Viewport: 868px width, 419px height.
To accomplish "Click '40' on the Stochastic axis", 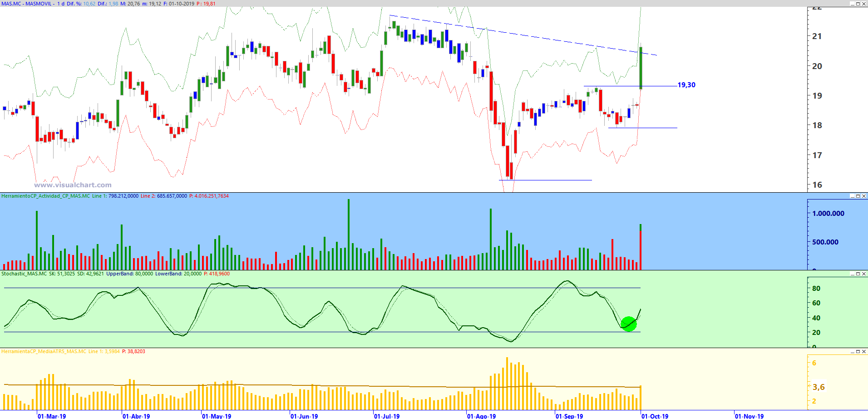I will point(816,318).
